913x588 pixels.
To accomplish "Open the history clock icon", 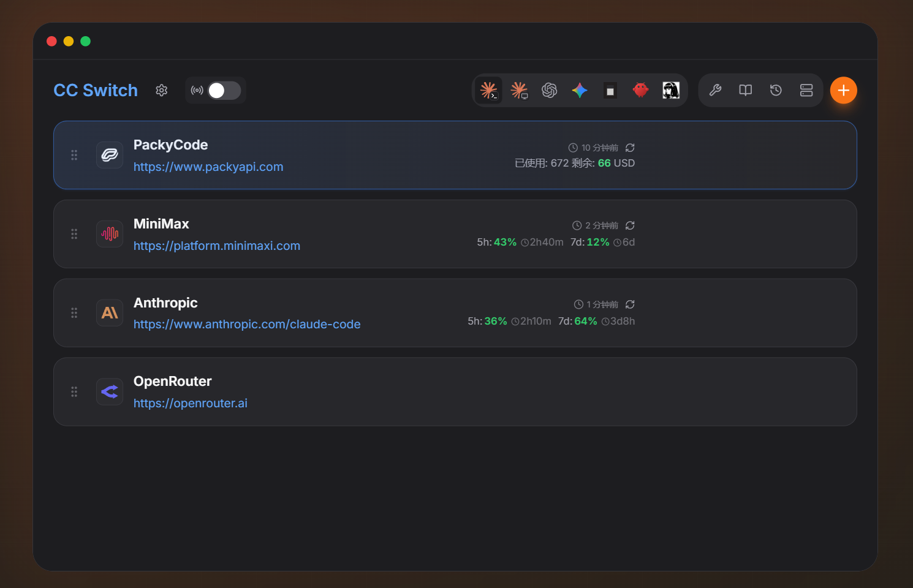I will 776,91.
